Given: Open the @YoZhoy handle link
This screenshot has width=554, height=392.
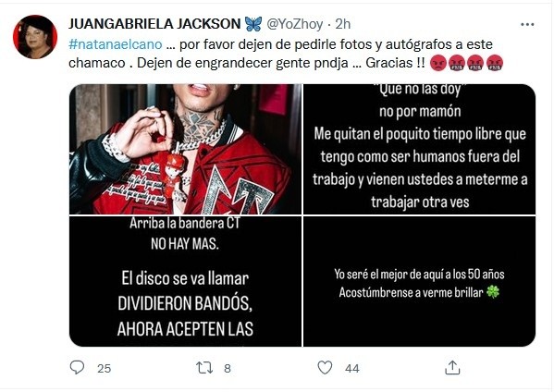Looking at the screenshot, I should coord(294,24).
